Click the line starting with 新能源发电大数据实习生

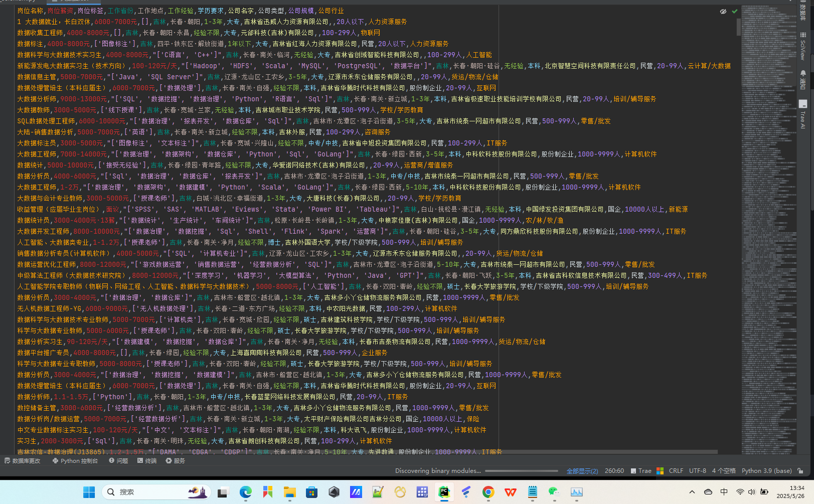click(374, 66)
